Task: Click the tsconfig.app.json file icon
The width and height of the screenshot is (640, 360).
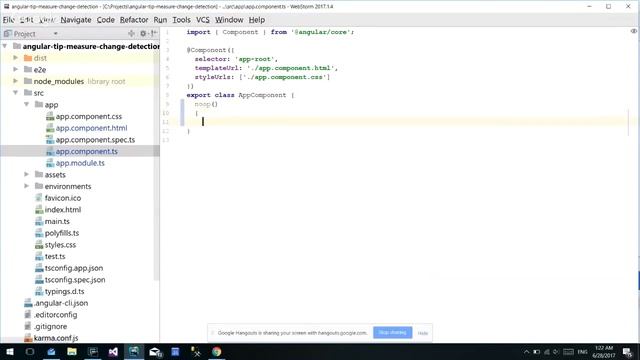Action: pos(39,268)
